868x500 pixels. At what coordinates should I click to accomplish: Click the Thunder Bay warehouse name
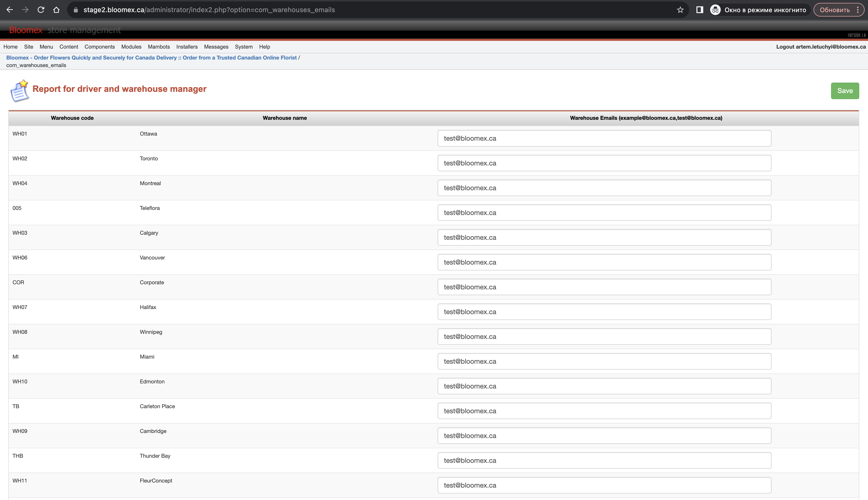coord(155,456)
